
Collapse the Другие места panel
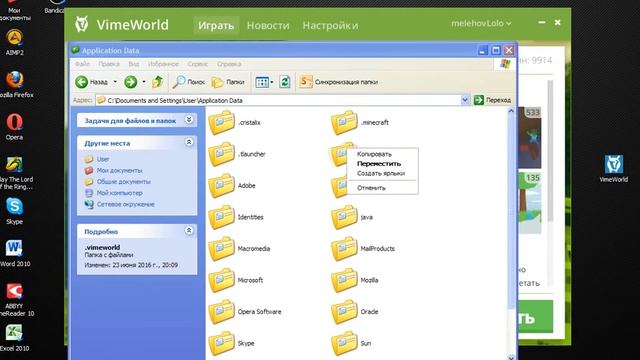pyautogui.click(x=189, y=142)
